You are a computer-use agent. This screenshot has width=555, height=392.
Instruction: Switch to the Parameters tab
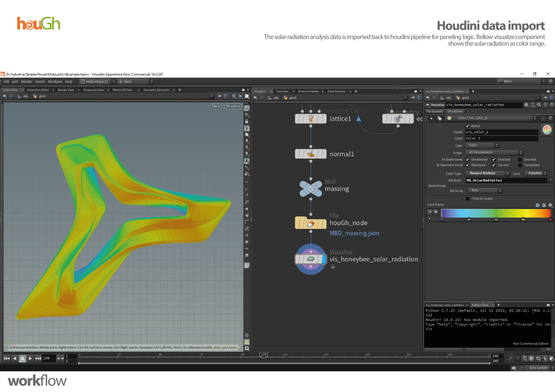pyautogui.click(x=435, y=111)
